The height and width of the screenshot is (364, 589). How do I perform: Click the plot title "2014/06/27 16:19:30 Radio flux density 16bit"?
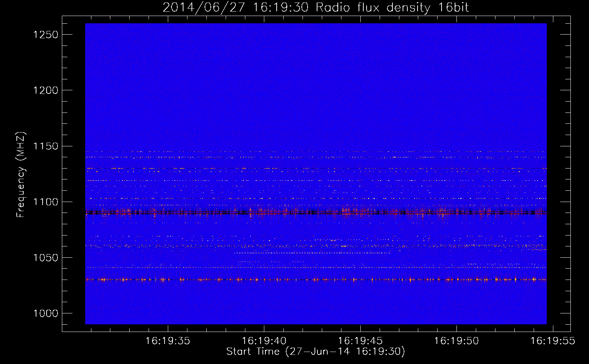coord(316,8)
